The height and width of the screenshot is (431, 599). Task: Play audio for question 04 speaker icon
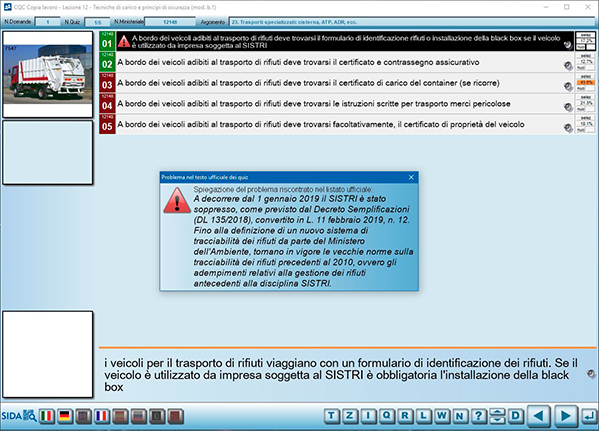pos(568,107)
